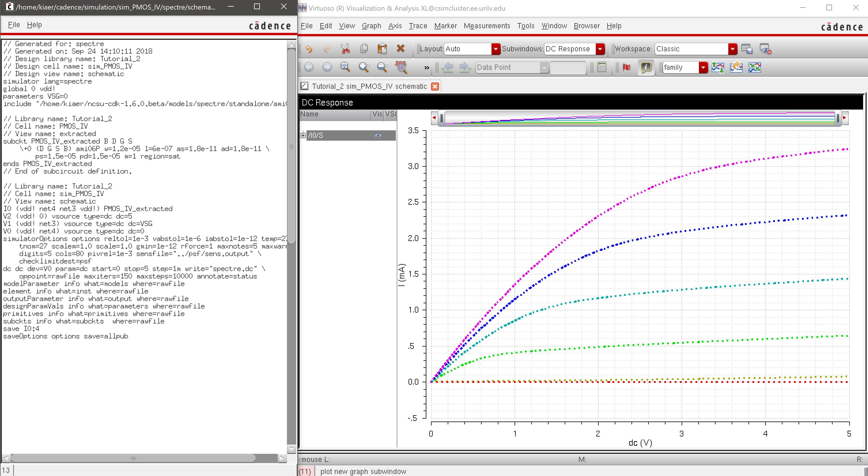This screenshot has width=868, height=476.
Task: Click the empty data point value field
Action: tap(568, 67)
